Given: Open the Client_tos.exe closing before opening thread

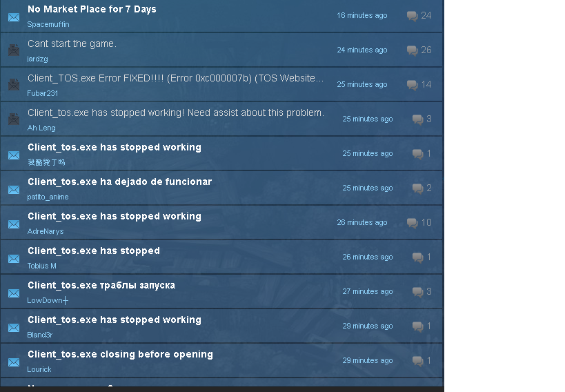Looking at the screenshot, I should pos(120,355).
